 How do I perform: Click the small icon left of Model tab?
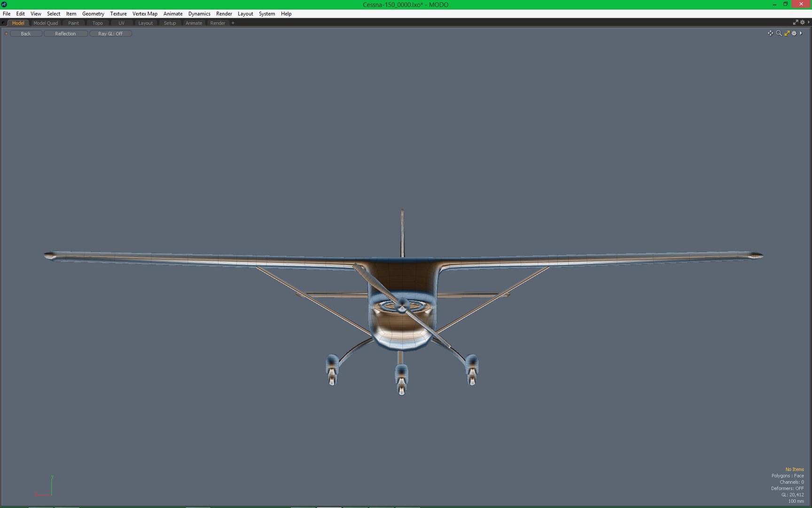click(x=4, y=23)
